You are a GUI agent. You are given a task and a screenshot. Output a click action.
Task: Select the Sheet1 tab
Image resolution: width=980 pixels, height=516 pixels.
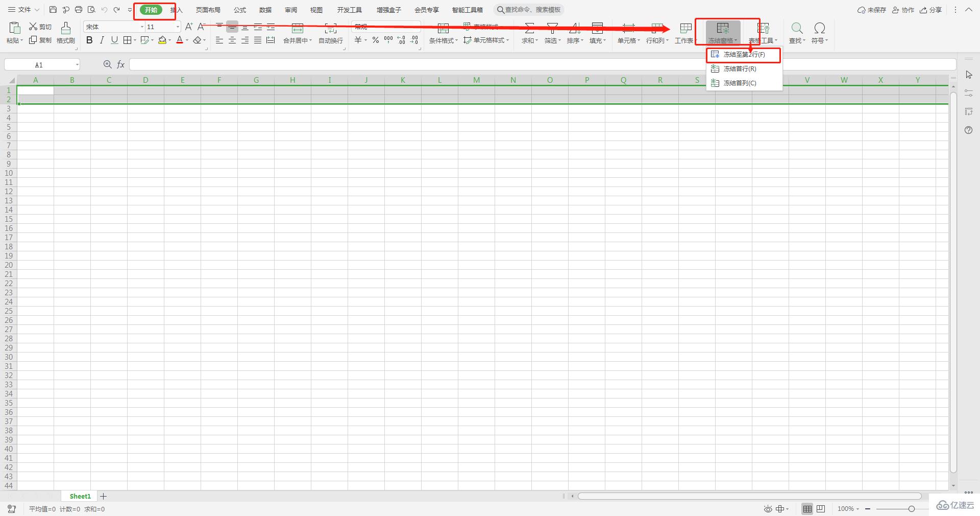(x=80, y=496)
